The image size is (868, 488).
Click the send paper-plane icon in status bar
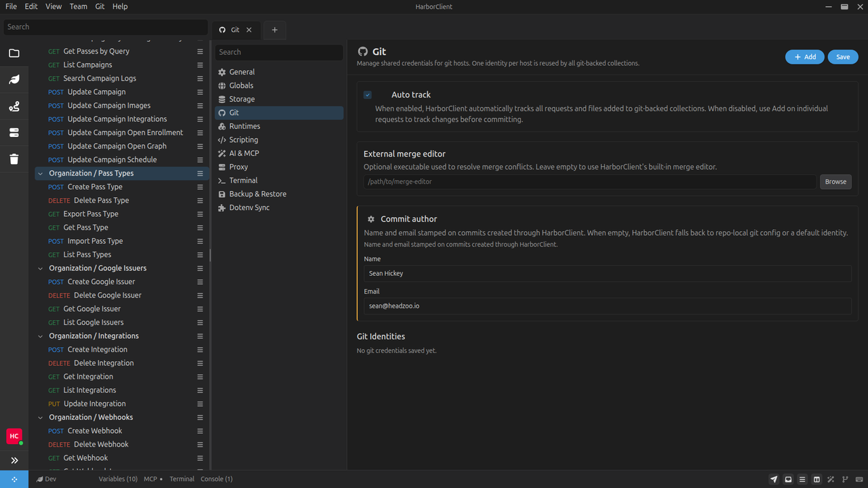(774, 479)
